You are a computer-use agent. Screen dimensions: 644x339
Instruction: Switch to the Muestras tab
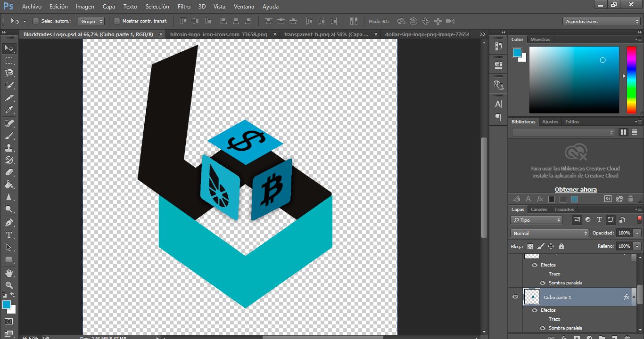[x=540, y=40]
